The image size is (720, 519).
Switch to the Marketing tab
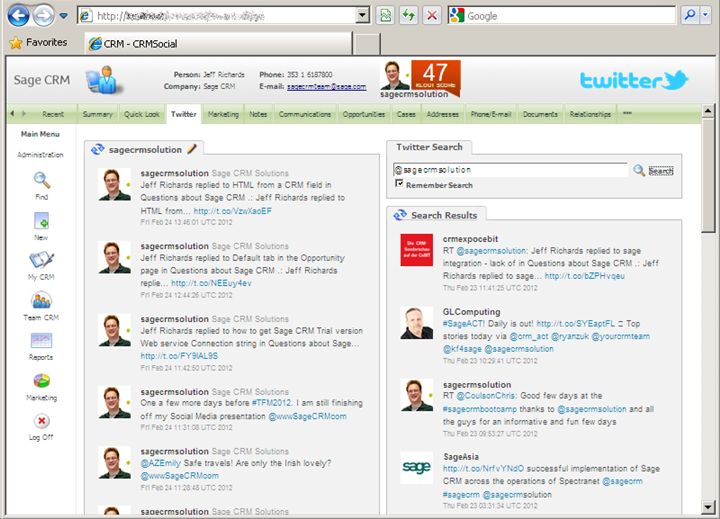coord(223,114)
